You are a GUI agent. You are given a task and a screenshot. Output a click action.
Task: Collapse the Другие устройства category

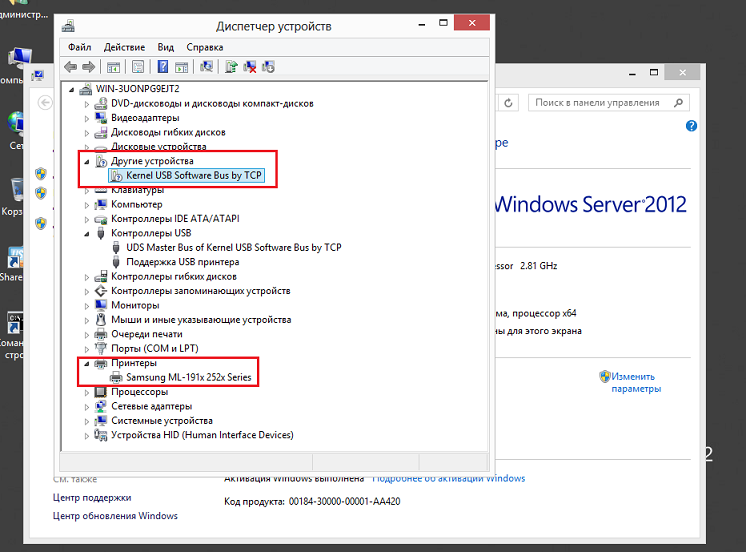tap(87, 161)
